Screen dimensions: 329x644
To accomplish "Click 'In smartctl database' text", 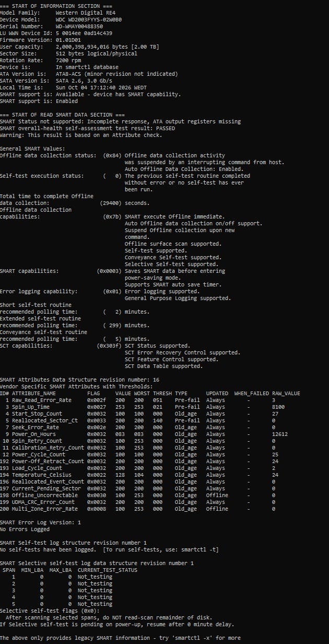I will 87,67.
